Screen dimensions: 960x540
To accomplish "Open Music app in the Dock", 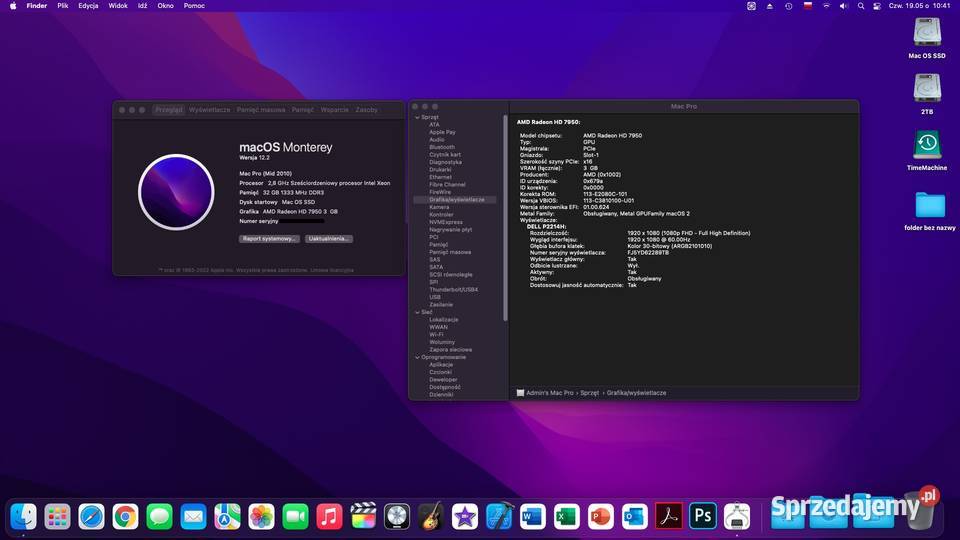I will pos(329,517).
